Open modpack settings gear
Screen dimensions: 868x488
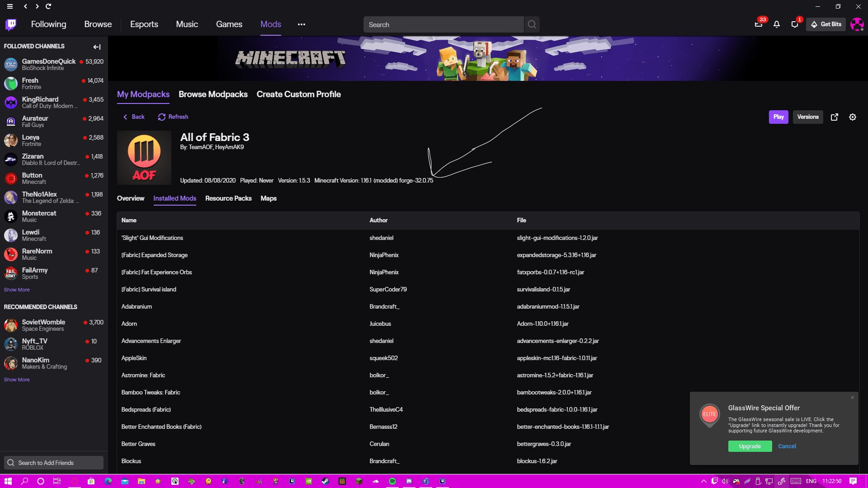click(853, 117)
